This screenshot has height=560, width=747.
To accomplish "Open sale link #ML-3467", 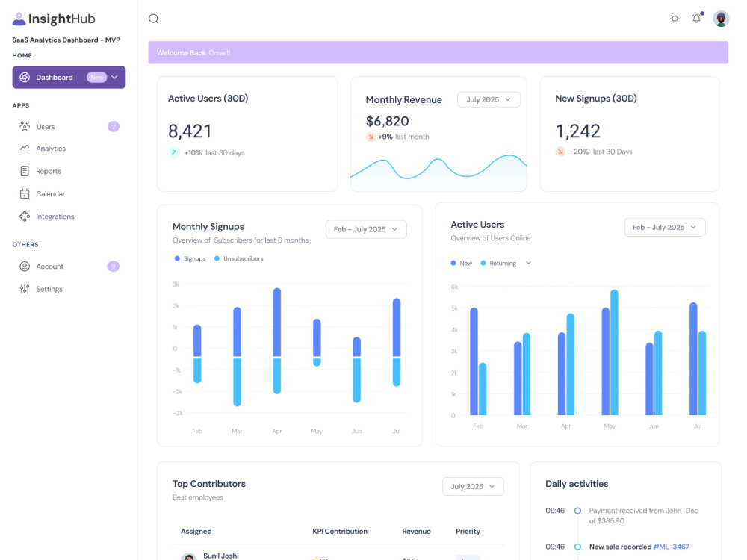I will pyautogui.click(x=672, y=547).
